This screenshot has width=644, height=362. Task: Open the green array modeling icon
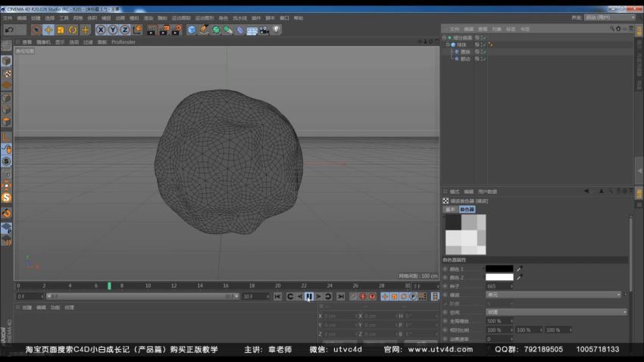[x=228, y=30]
